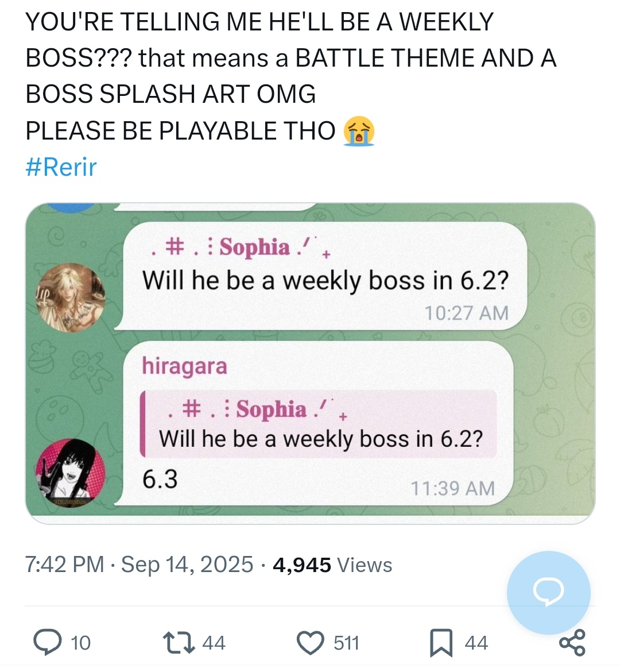Select the 6.3 reply text
This screenshot has width=620, height=672.
[x=160, y=479]
